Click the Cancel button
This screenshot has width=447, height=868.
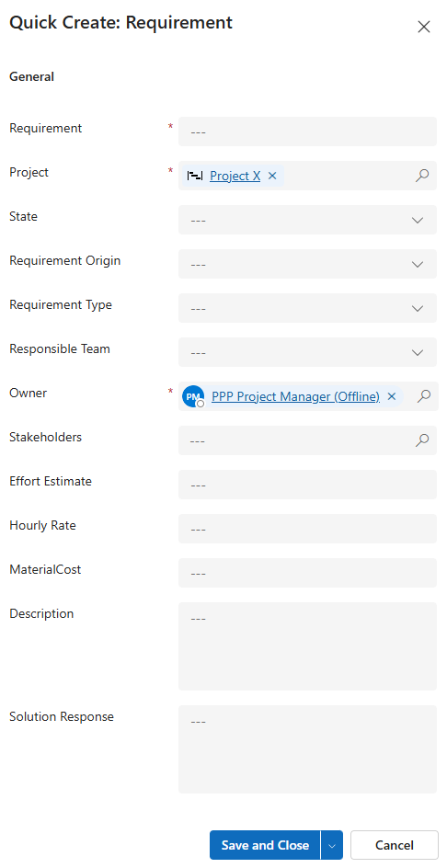click(395, 845)
